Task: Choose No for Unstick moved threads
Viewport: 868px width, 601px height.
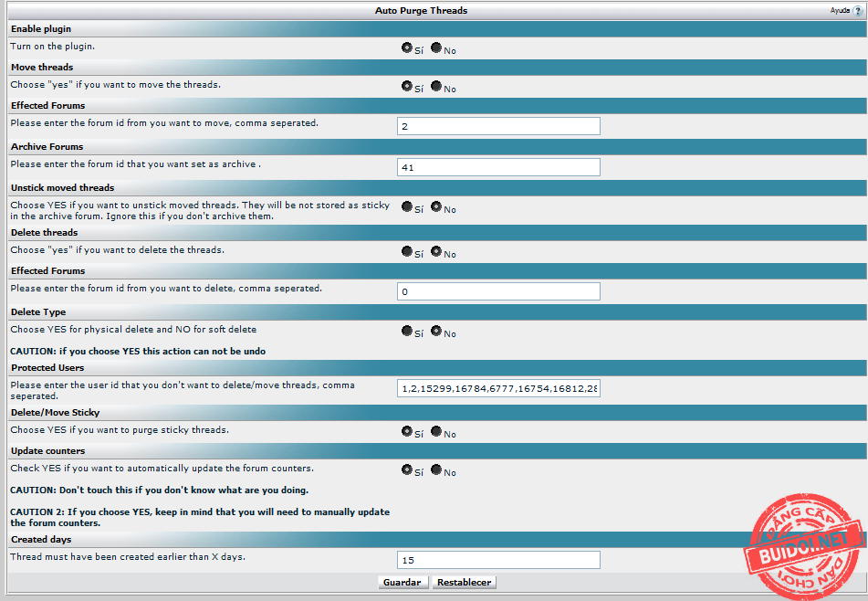Action: click(x=436, y=206)
